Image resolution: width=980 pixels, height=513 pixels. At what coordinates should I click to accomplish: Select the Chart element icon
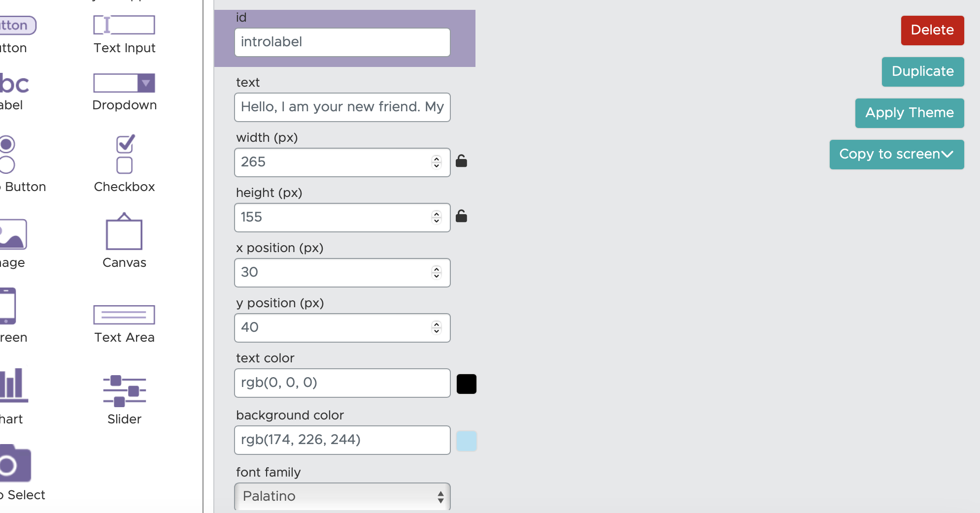[13, 385]
